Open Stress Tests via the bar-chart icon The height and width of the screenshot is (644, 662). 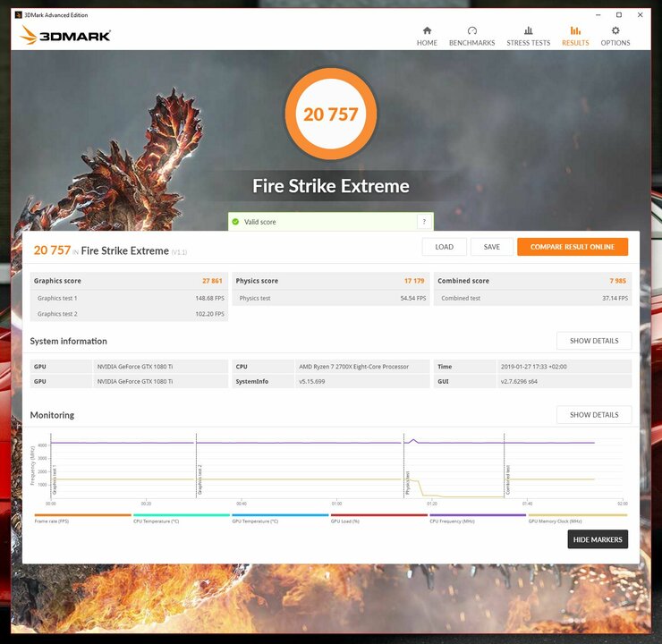point(528,30)
